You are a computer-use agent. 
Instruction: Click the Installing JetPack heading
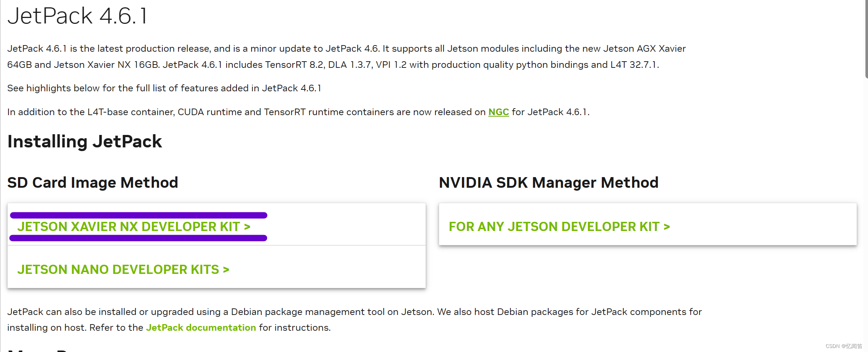(84, 142)
